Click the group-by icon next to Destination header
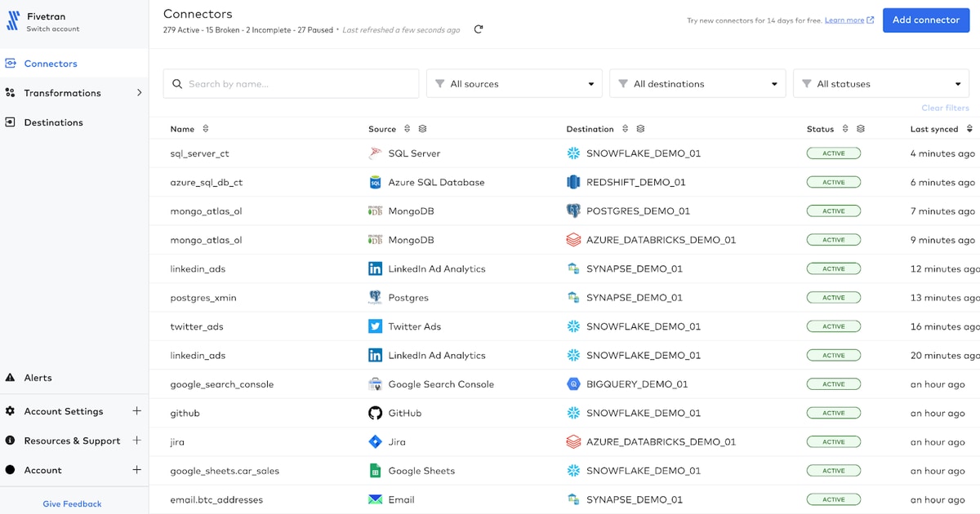980x514 pixels. point(640,129)
